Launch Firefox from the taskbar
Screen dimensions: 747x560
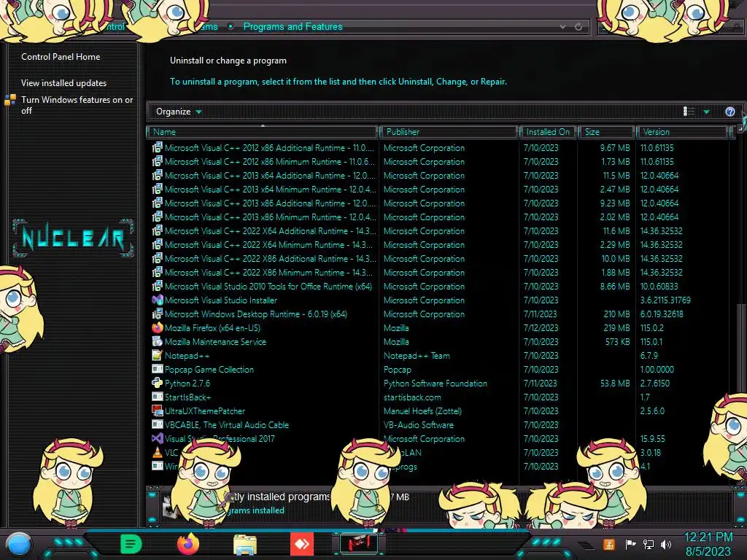(x=187, y=544)
